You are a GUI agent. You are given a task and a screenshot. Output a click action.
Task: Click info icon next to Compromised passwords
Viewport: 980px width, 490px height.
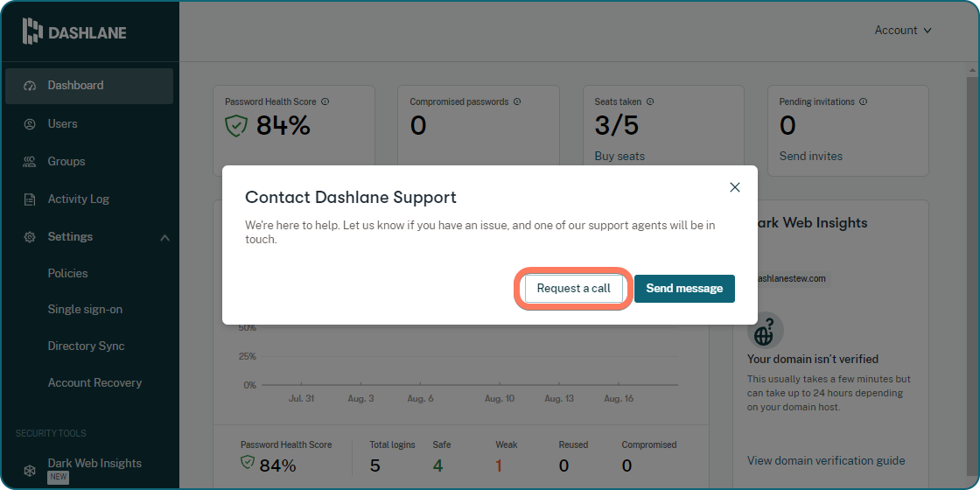(517, 102)
